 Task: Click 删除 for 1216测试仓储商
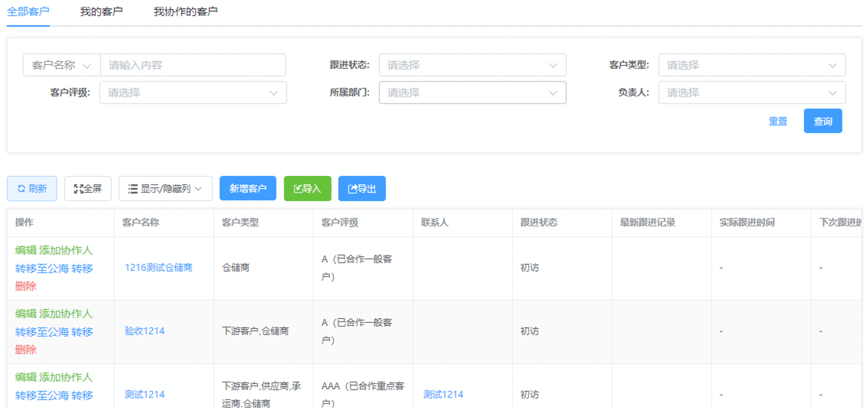26,286
